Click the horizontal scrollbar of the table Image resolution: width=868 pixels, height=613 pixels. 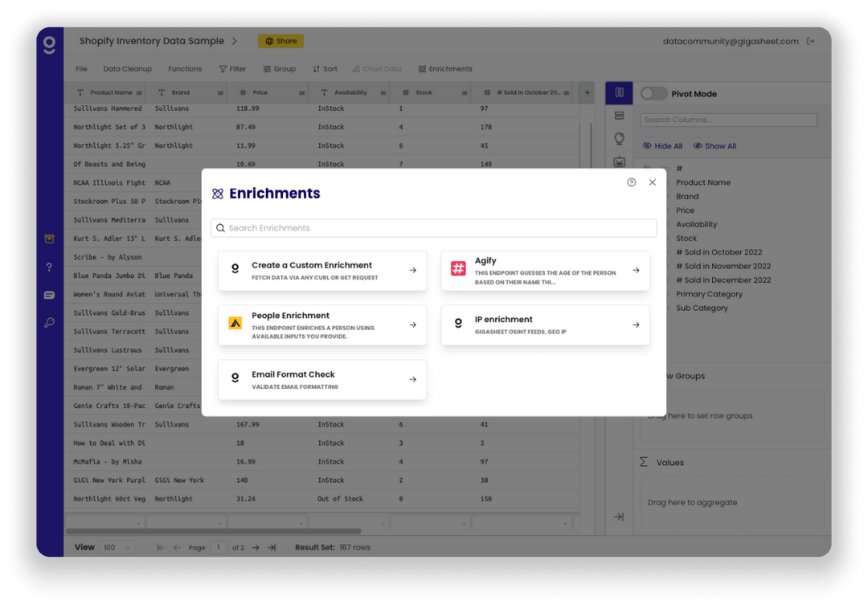[x=213, y=531]
